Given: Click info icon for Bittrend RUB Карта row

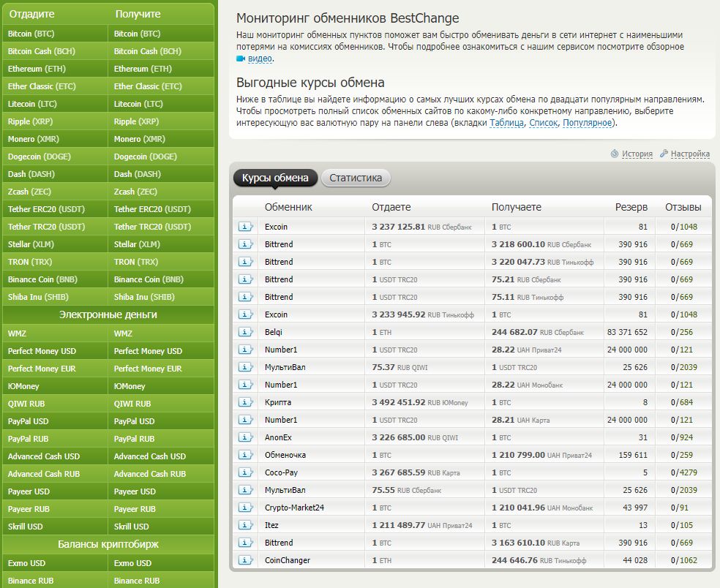Looking at the screenshot, I should (x=245, y=543).
